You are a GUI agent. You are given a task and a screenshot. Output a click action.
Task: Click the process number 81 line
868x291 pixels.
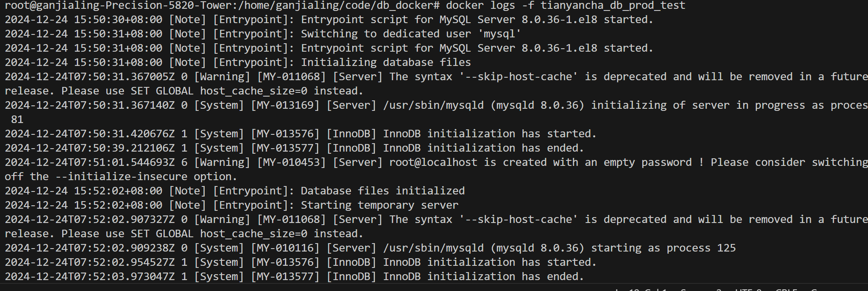pyautogui.click(x=17, y=119)
